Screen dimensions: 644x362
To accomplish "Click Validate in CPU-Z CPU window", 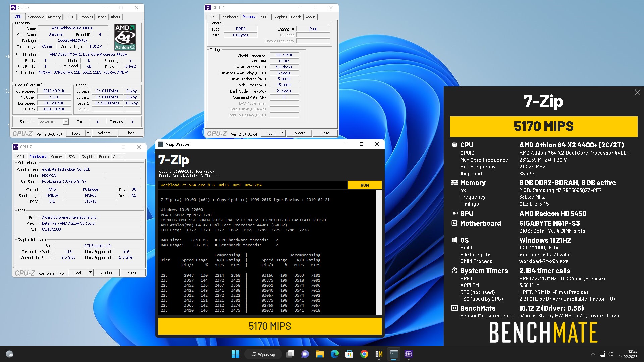I will (x=104, y=133).
